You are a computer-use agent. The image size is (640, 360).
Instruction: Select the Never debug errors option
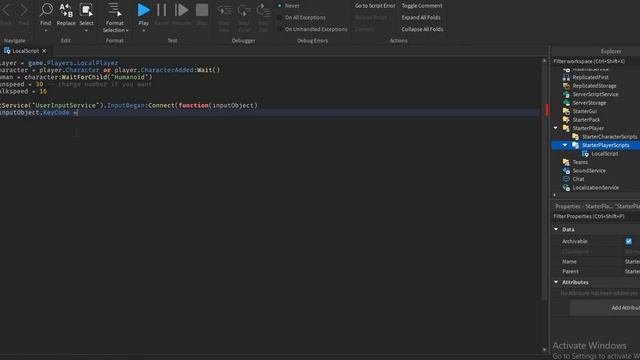pos(280,6)
